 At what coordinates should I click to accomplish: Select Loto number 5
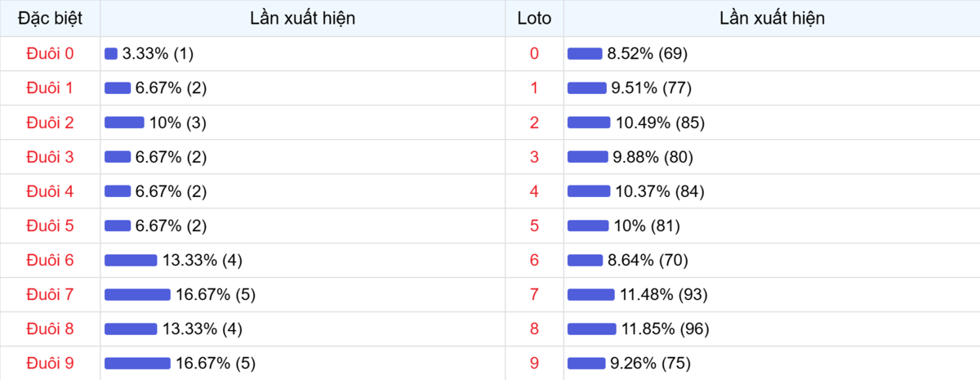click(x=534, y=226)
